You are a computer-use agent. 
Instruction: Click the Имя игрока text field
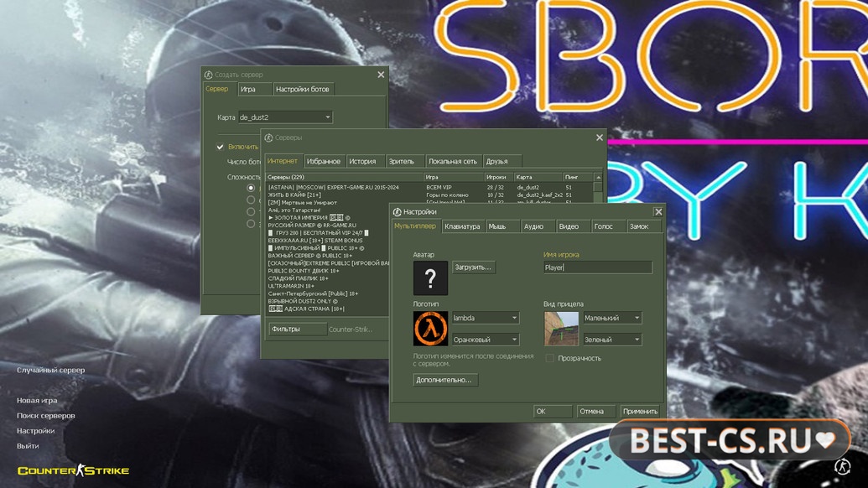pos(598,267)
